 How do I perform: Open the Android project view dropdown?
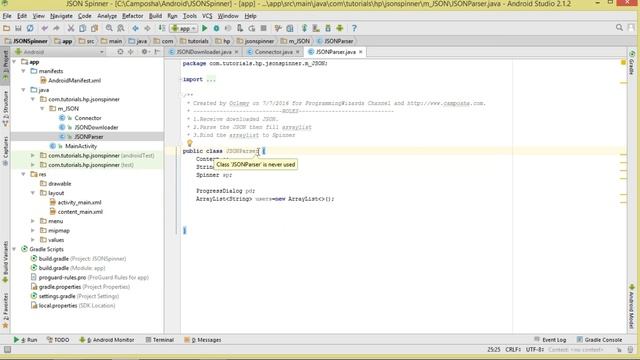point(59,52)
